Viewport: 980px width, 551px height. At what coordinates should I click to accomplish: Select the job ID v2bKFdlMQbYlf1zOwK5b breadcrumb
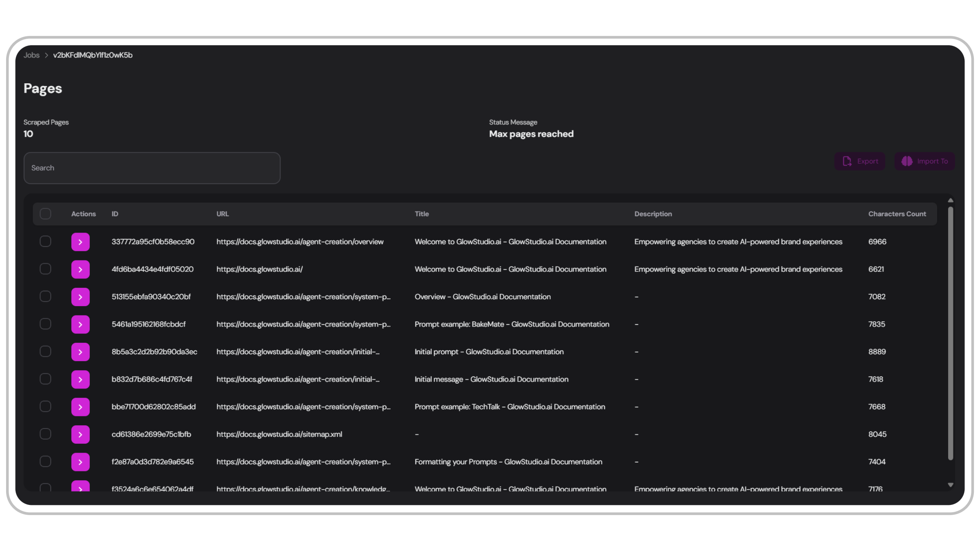pos(93,55)
